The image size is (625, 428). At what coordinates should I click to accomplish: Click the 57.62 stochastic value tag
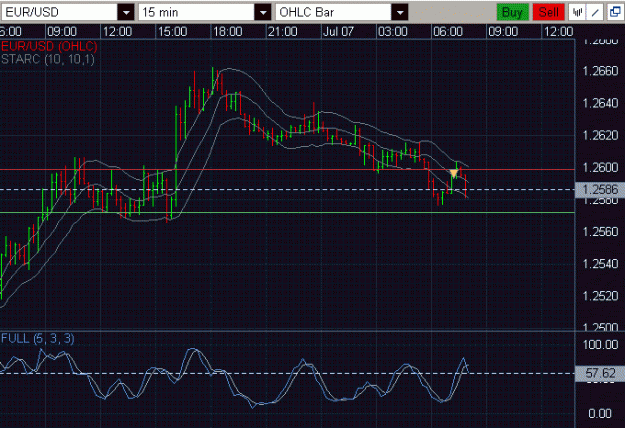(600, 373)
